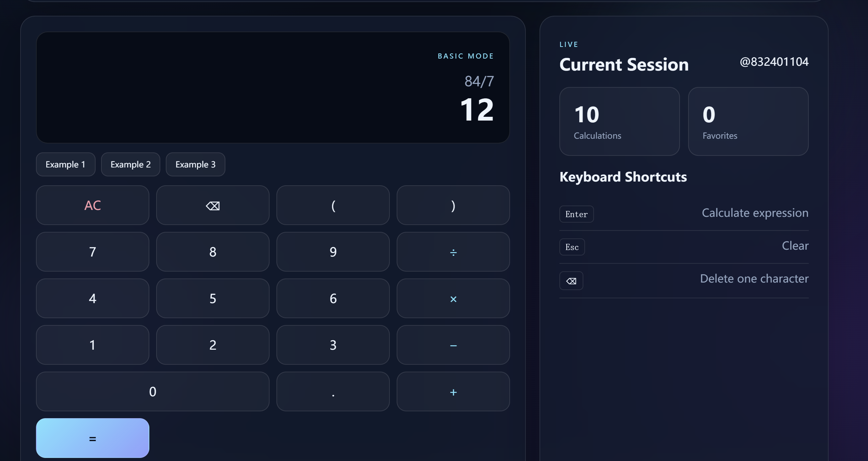Tap digit 8 on the keypad
868x461 pixels.
tap(212, 252)
